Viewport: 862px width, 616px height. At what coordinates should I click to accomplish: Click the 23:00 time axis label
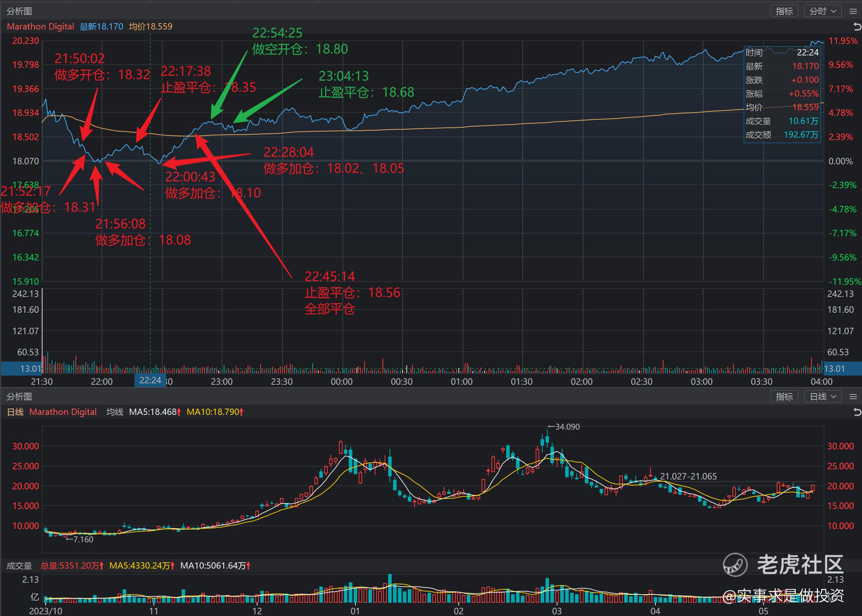(x=222, y=382)
